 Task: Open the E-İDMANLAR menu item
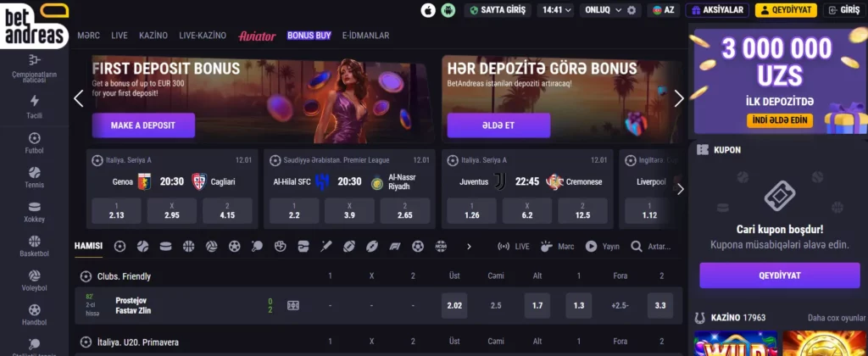[365, 36]
